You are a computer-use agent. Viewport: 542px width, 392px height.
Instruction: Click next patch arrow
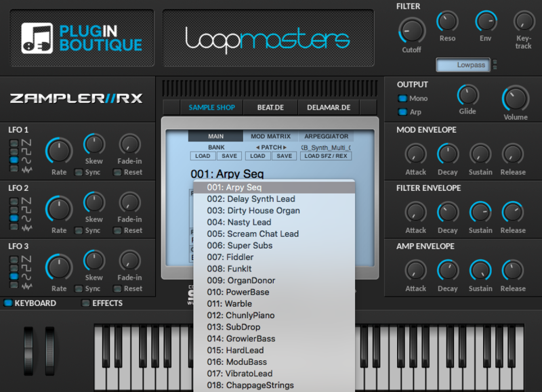(x=285, y=148)
